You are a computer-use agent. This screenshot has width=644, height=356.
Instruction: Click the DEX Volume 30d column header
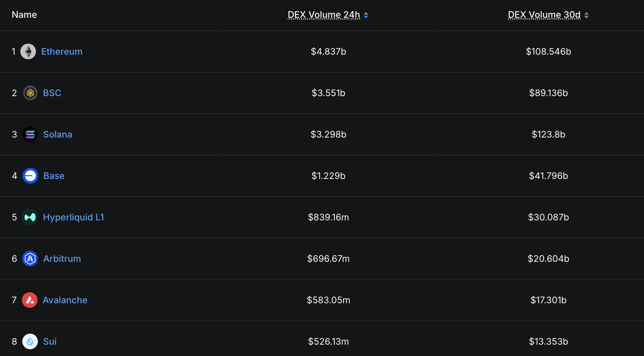pyautogui.click(x=544, y=15)
